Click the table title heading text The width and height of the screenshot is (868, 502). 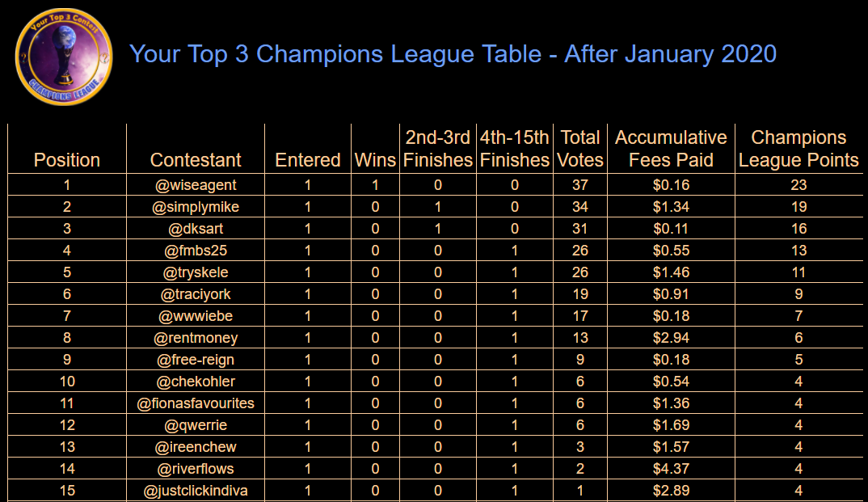[x=453, y=54]
